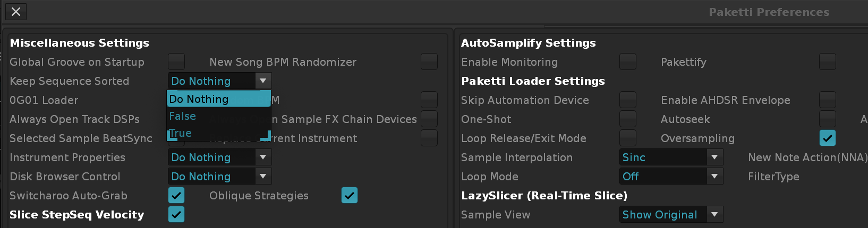Collapse the Keep Sequence Sorted dropdown arrow

[263, 81]
